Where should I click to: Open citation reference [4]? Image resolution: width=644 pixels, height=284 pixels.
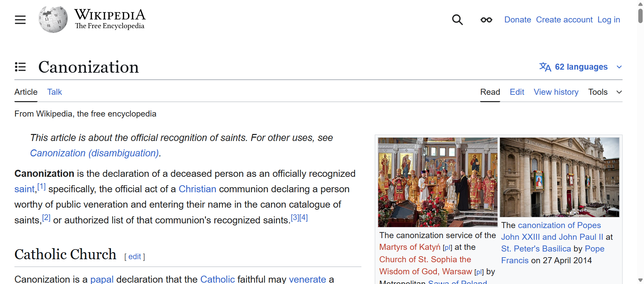pos(304,218)
